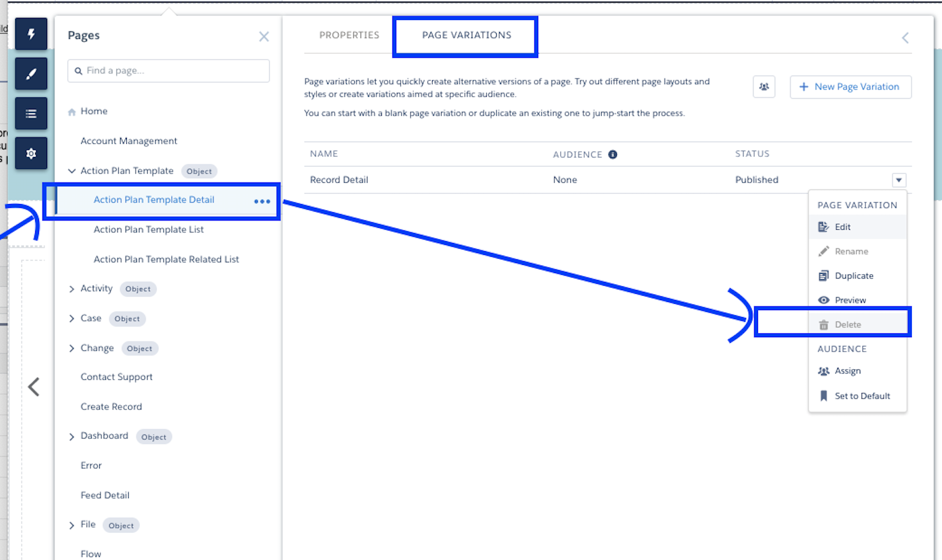Choose Set to Default in the menu
942x560 pixels.
(858, 396)
